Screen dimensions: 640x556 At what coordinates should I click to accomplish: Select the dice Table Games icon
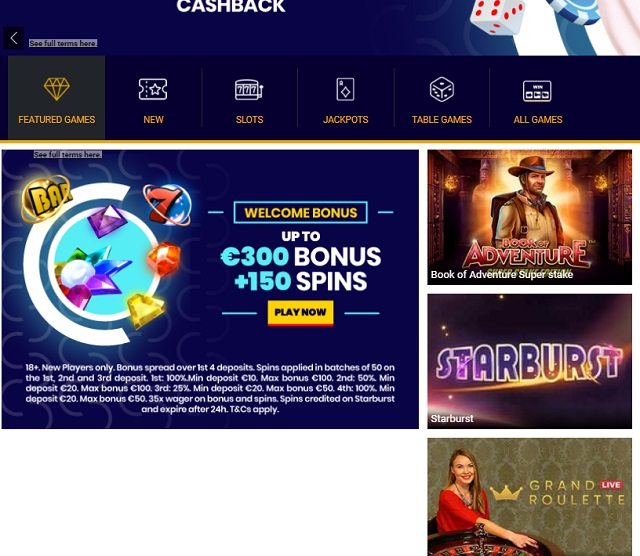tap(442, 89)
